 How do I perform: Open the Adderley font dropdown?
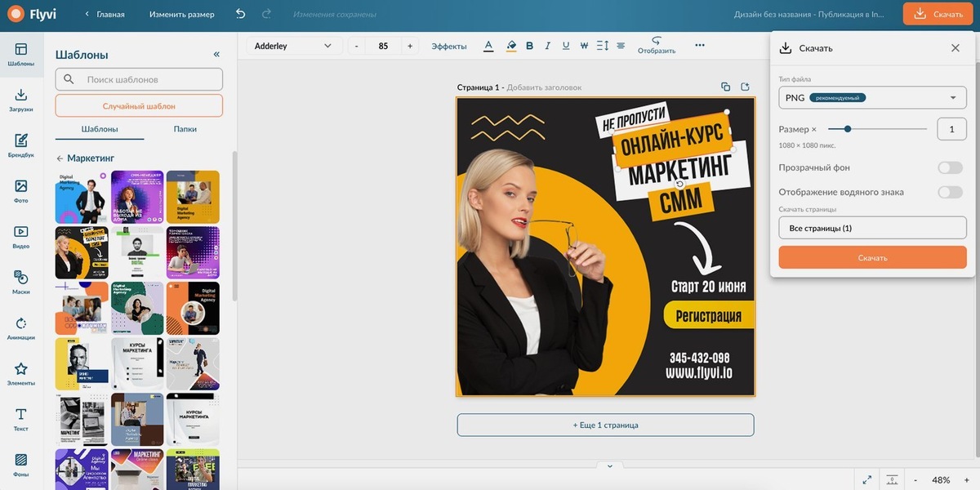294,46
